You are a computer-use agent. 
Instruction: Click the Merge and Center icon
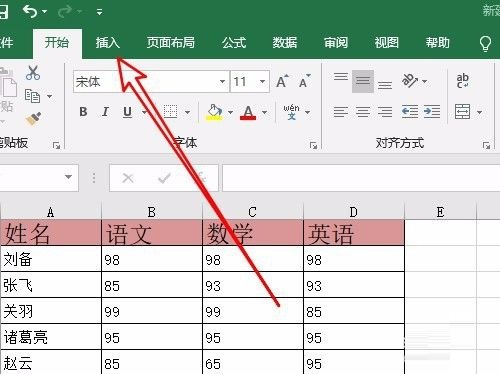pos(463,112)
